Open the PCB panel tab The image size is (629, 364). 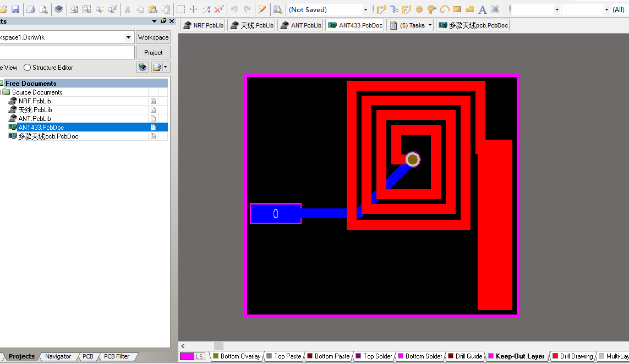coord(88,356)
